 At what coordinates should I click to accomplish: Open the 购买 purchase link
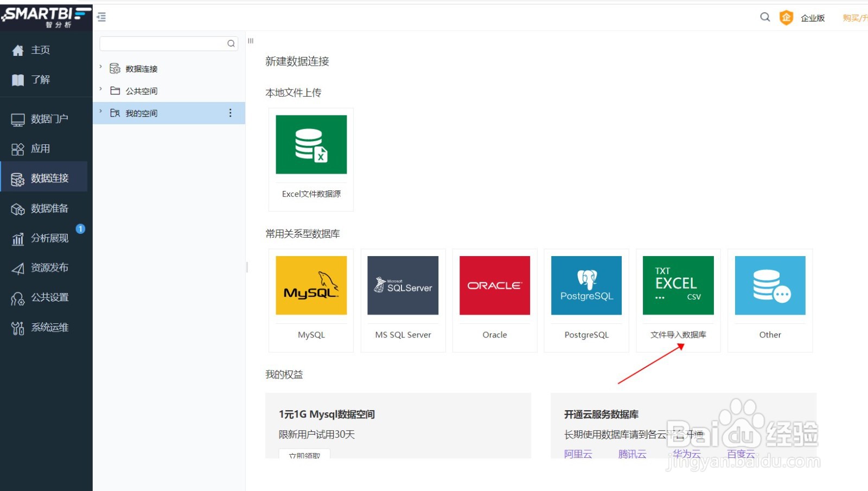(855, 18)
